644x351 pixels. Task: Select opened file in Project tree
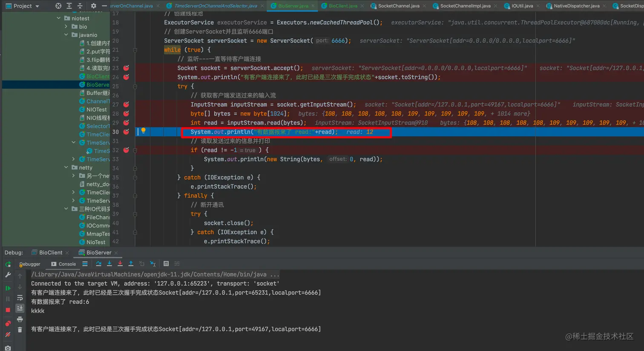tap(58, 6)
